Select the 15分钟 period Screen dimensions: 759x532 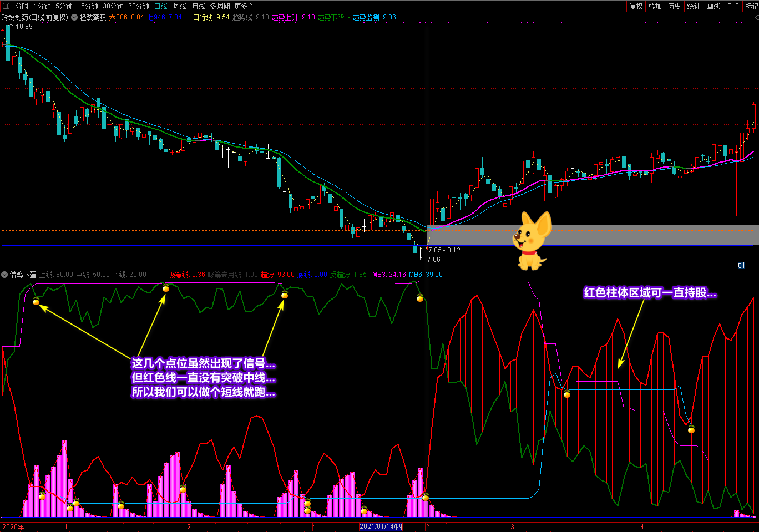[x=87, y=6]
